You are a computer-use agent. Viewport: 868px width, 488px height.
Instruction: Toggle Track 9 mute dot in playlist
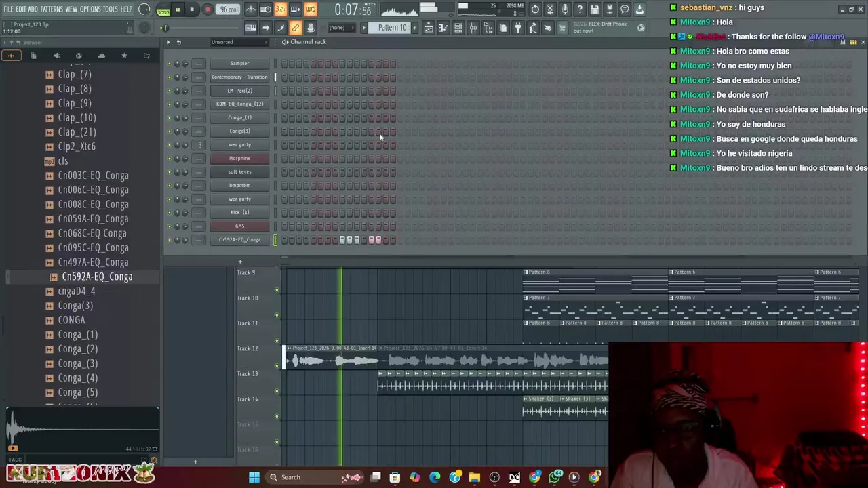coord(277,290)
